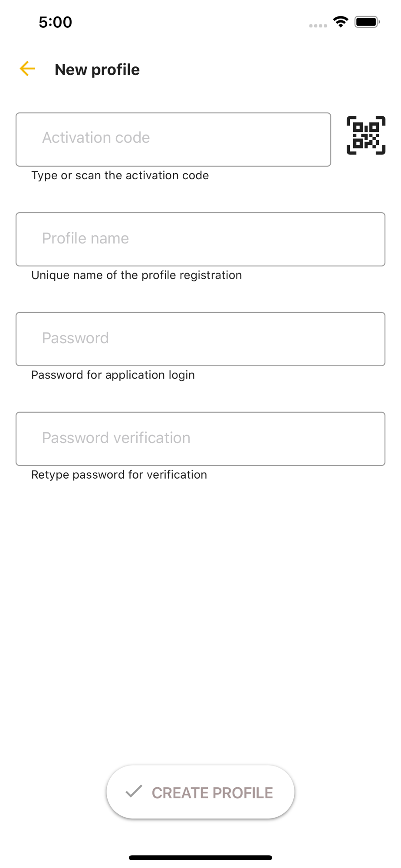Select the Profile name input
The width and height of the screenshot is (401, 868).
(200, 239)
